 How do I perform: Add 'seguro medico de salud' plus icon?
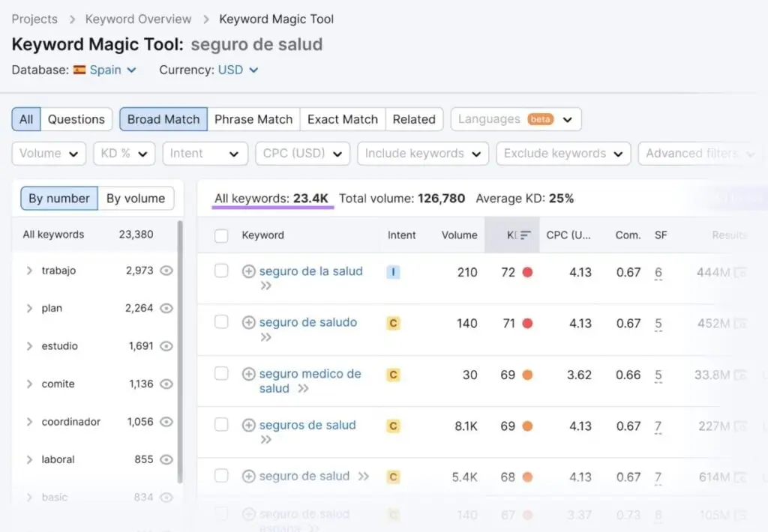[x=249, y=374]
